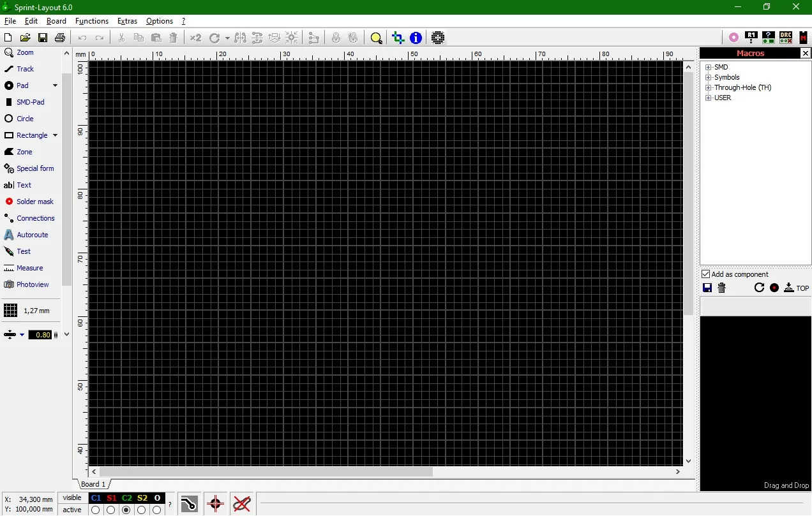812x516 pixels.
Task: Toggle the Macros panel red M icon
Action: click(803, 38)
